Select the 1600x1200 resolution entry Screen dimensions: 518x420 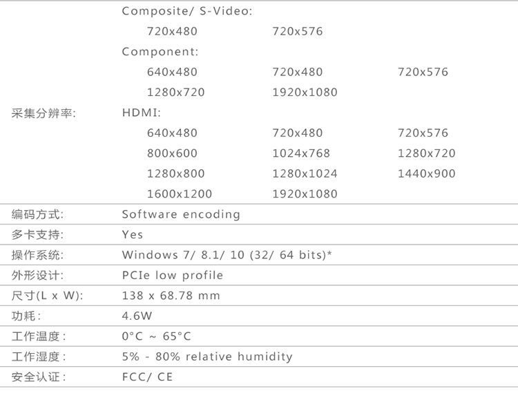[x=180, y=194]
